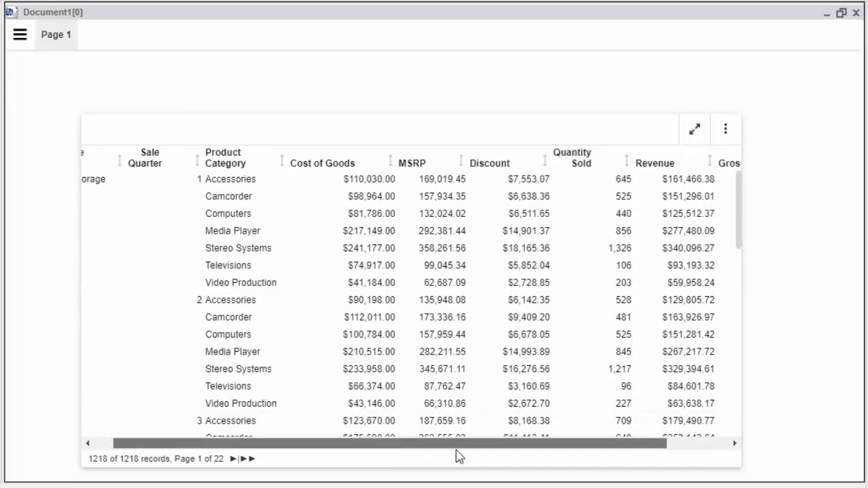Screen dimensions: 868x488
Task: Click the sort icon left of the Revenue header
Action: (x=627, y=161)
